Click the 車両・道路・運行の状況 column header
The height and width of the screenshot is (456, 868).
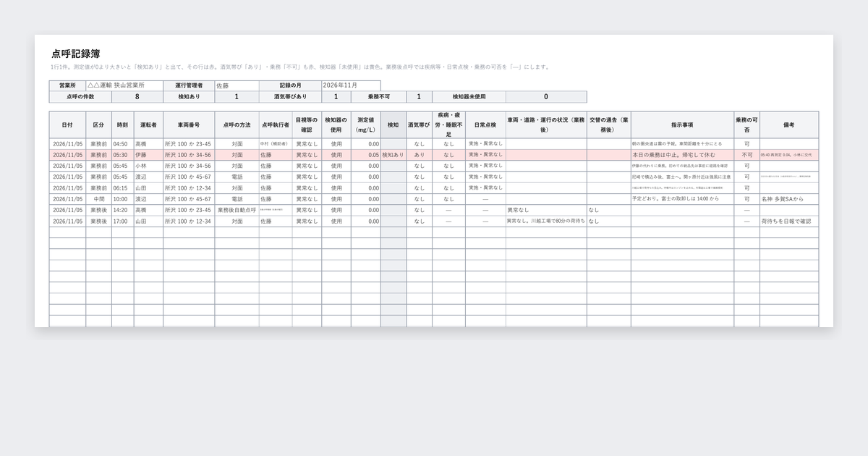(546, 124)
